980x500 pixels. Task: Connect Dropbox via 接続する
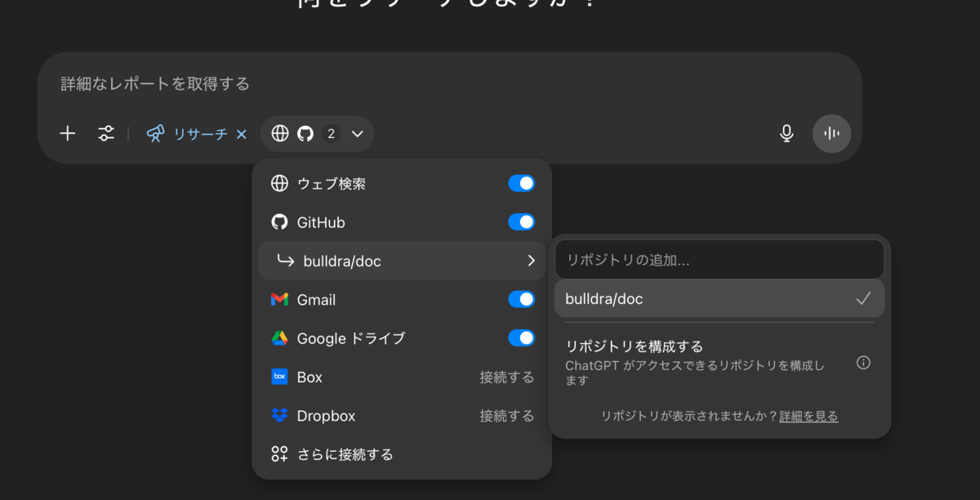point(507,416)
